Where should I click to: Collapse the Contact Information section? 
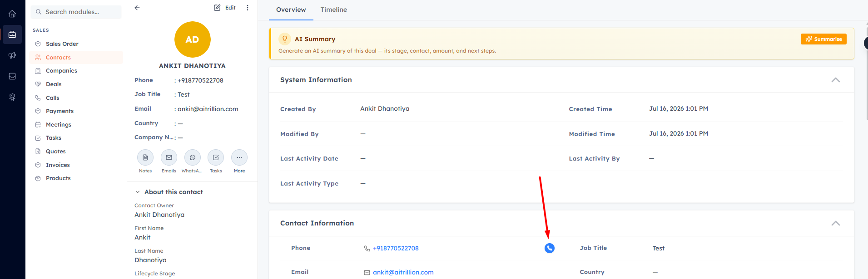tap(835, 223)
